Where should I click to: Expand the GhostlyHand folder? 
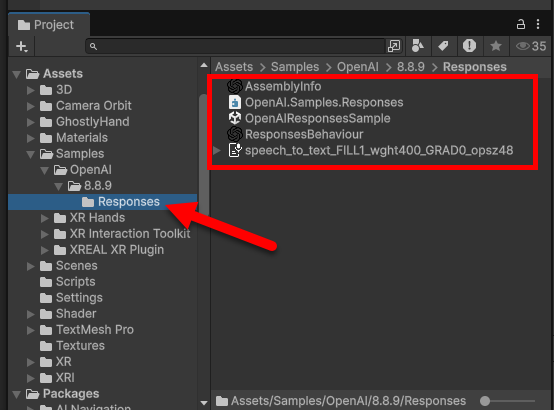point(31,122)
